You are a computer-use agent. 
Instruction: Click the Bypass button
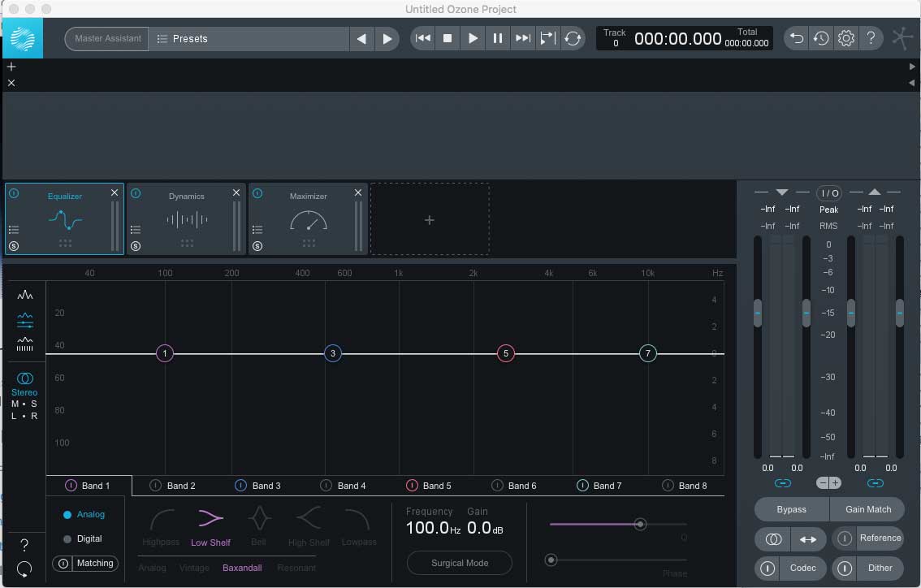(x=790, y=509)
